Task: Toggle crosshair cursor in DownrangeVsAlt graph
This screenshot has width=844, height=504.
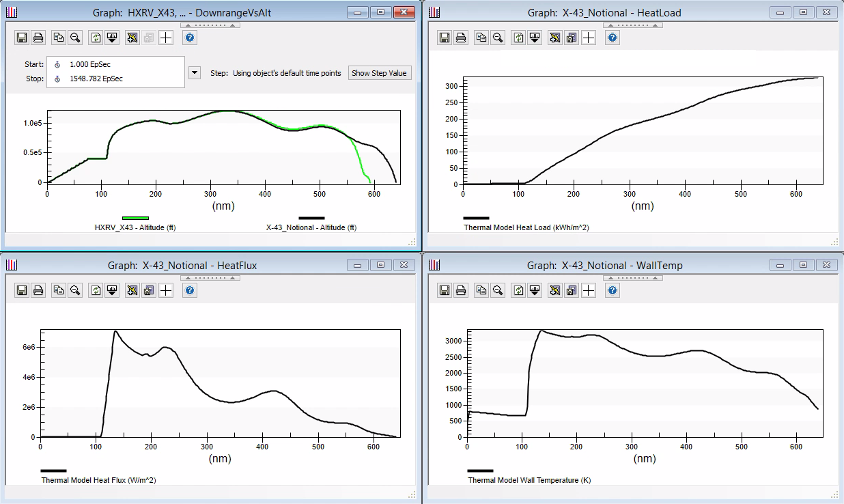Action: (x=166, y=38)
